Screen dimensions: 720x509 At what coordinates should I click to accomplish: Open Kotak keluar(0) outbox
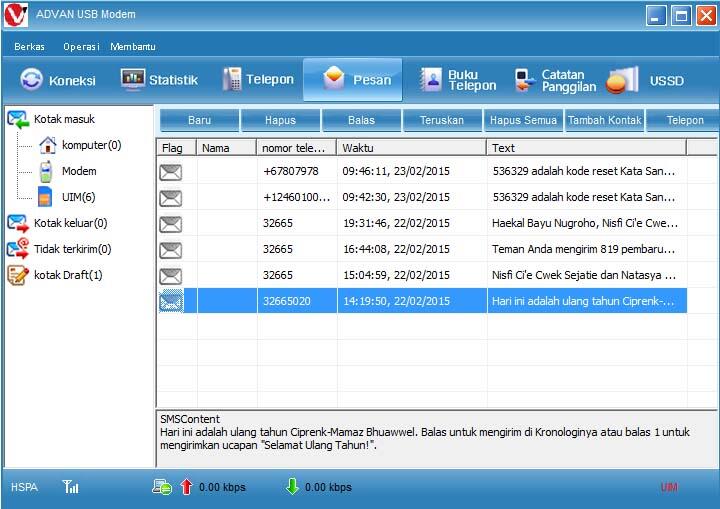(x=70, y=223)
